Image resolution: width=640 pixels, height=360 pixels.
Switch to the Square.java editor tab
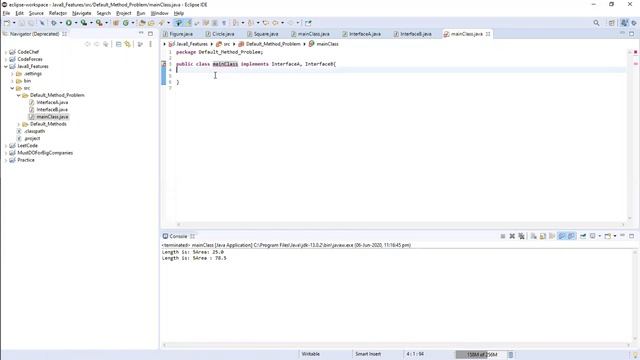coord(263,34)
